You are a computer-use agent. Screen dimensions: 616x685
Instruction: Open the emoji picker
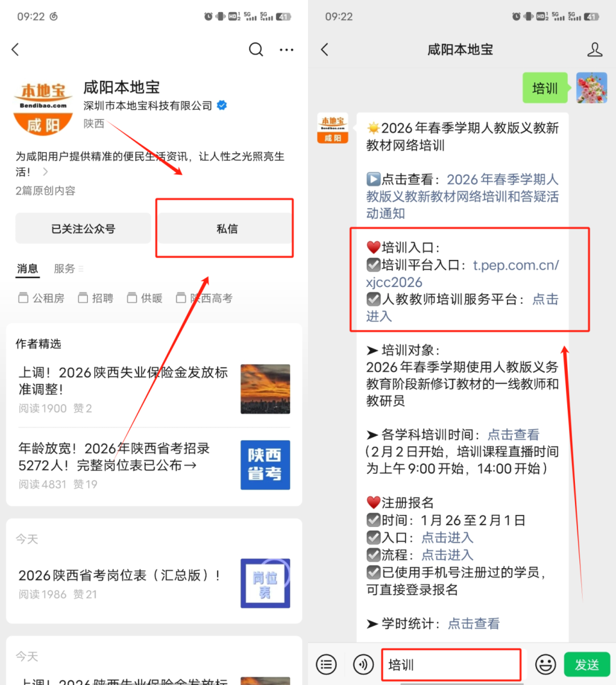click(545, 664)
